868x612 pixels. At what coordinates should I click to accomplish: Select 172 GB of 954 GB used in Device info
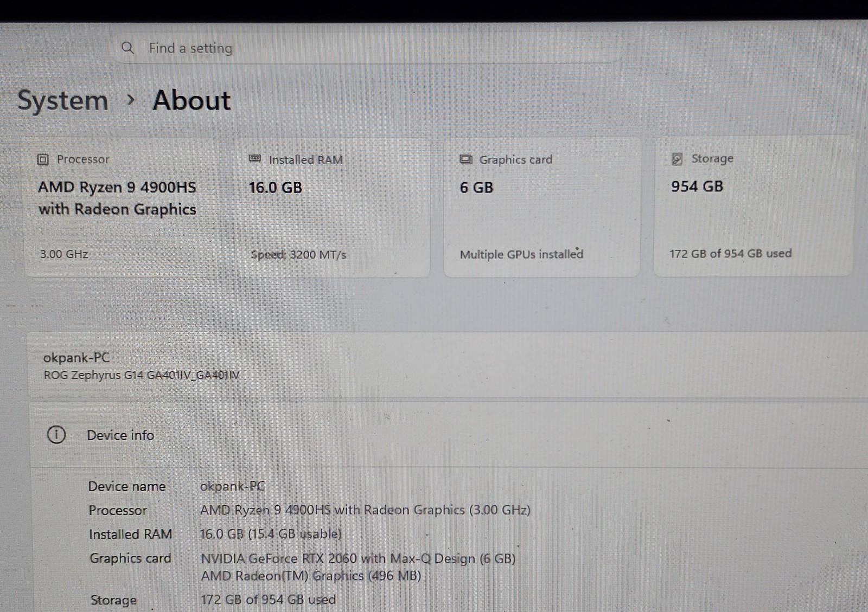coord(269,600)
